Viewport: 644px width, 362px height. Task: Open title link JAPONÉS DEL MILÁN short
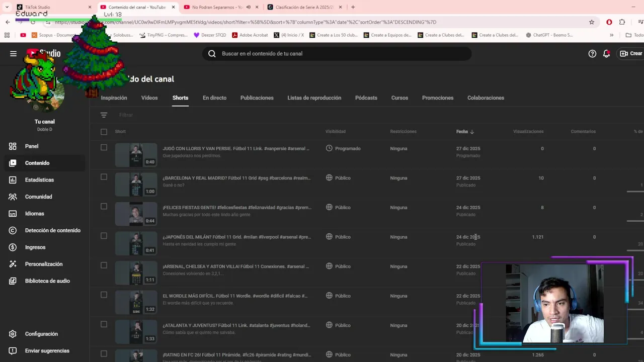(236, 237)
